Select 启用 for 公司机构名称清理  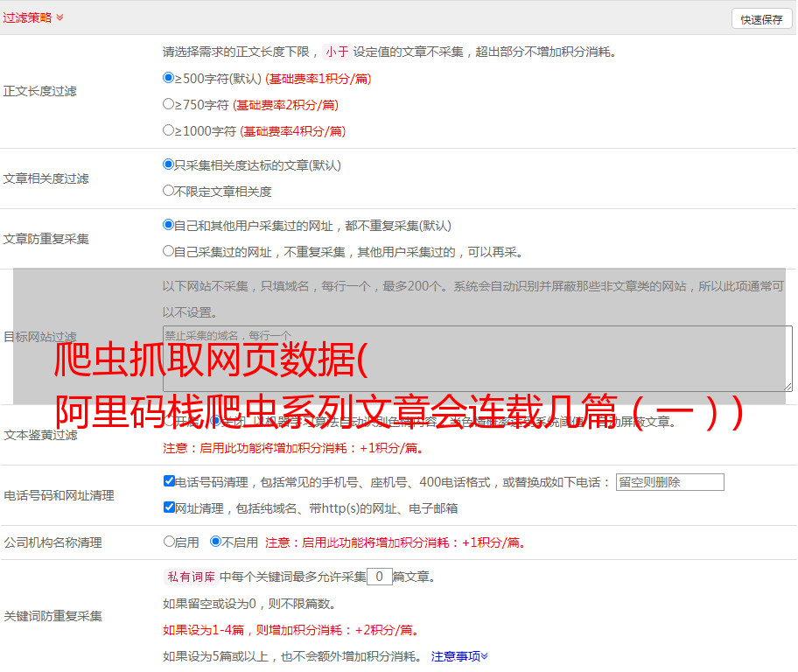(x=169, y=542)
